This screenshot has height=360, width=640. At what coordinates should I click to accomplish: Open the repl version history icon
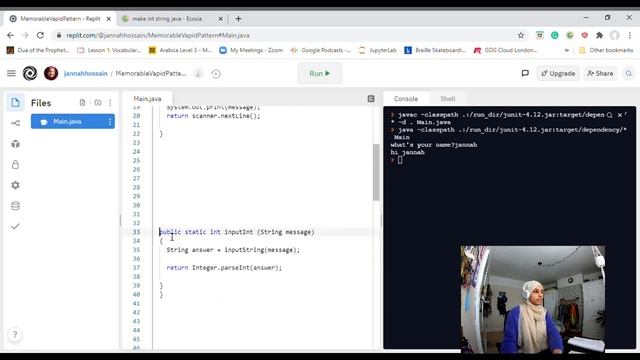[216, 74]
